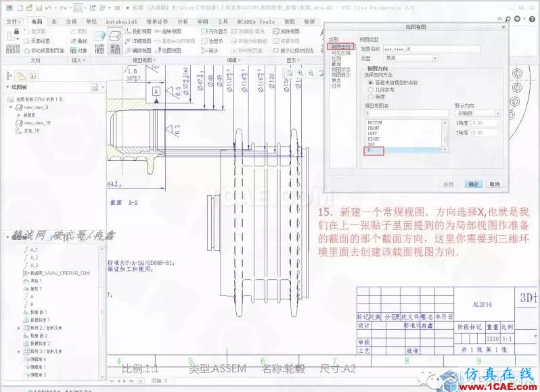Select the 绘图视图 drawing view tool
Screen dimensions: 540x392
point(168,51)
